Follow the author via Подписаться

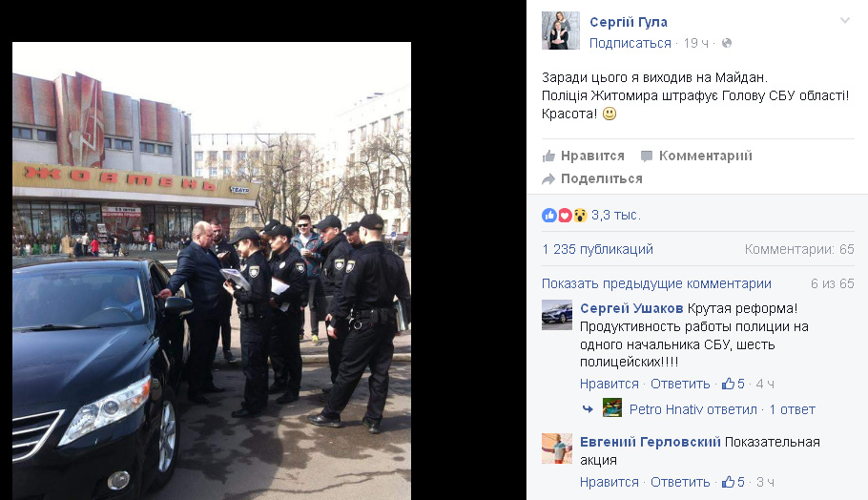pos(630,43)
